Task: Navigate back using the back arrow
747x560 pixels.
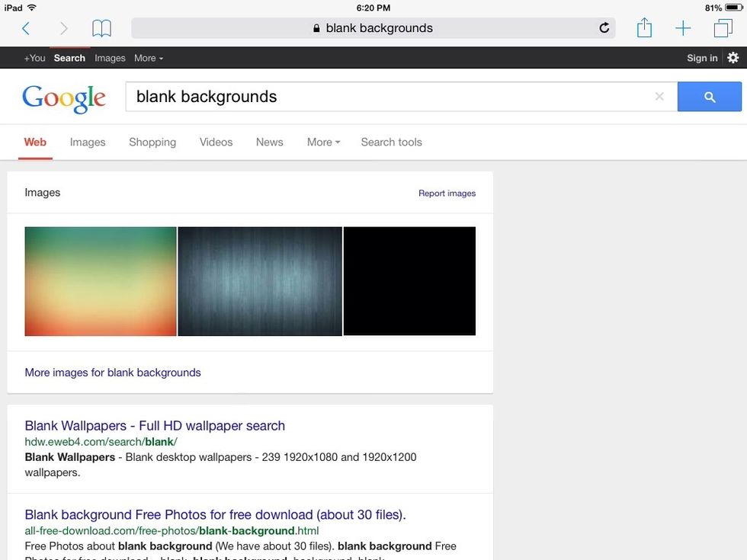Action: (26, 27)
